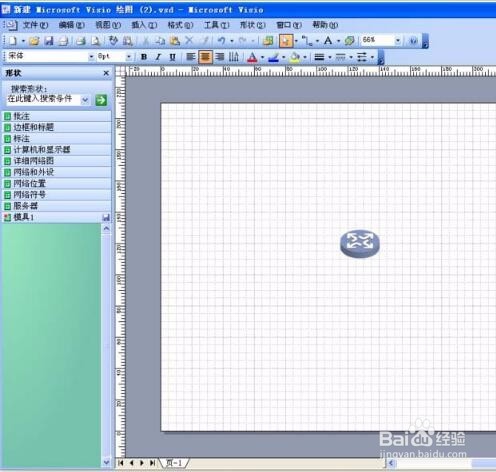This screenshot has width=496, height=472.
Task: Open the 详细网络图 stencil
Action: [x=57, y=161]
